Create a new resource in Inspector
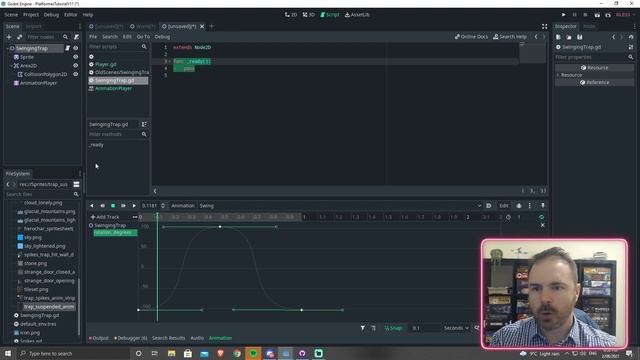The height and width of the screenshot is (360, 640). pos(558,37)
